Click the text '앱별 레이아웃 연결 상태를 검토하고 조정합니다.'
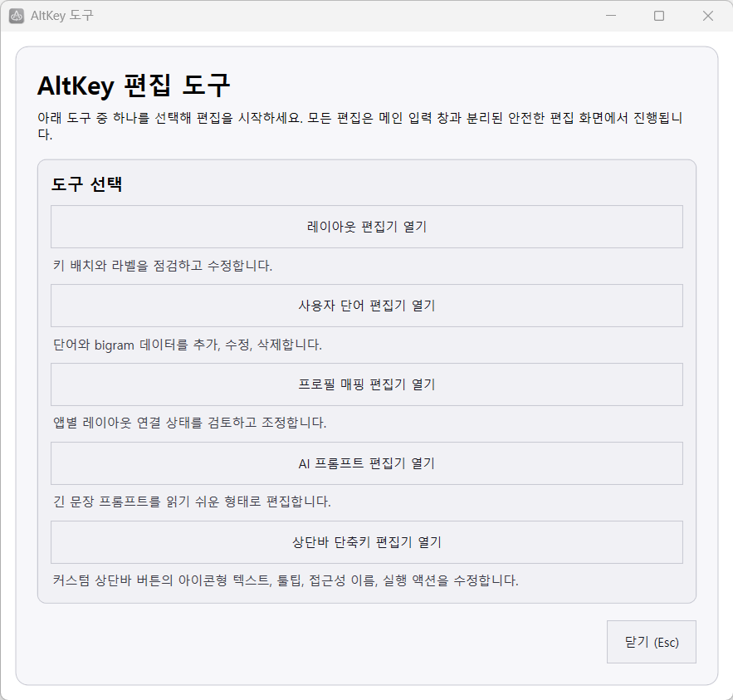This screenshot has height=700, width=733. pyautogui.click(x=189, y=423)
